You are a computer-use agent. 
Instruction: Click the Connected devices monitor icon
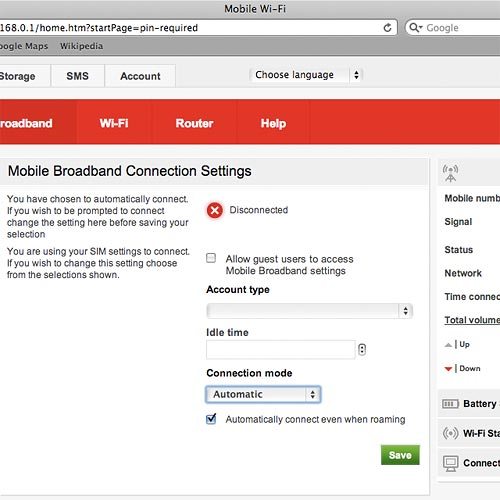pos(451,464)
